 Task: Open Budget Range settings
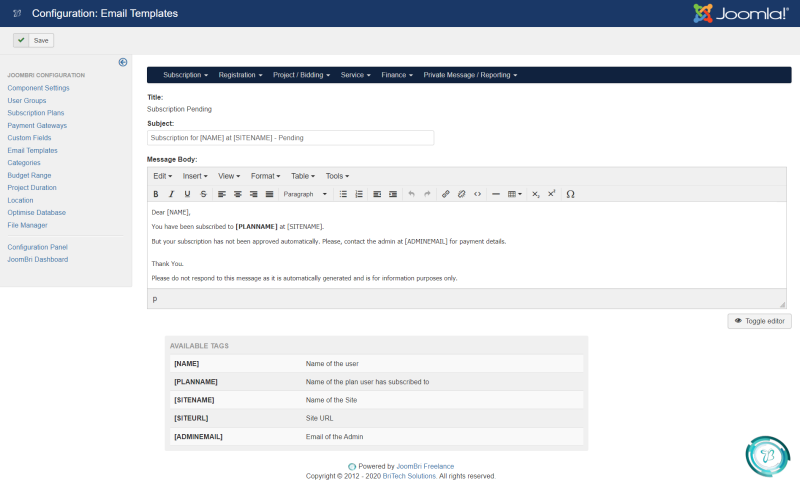[x=29, y=175]
